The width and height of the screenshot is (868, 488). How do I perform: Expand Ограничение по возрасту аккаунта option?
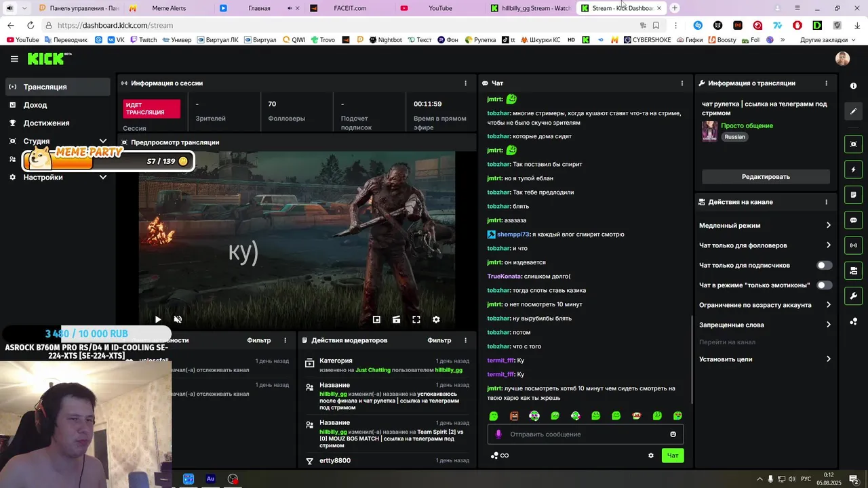pos(765,305)
